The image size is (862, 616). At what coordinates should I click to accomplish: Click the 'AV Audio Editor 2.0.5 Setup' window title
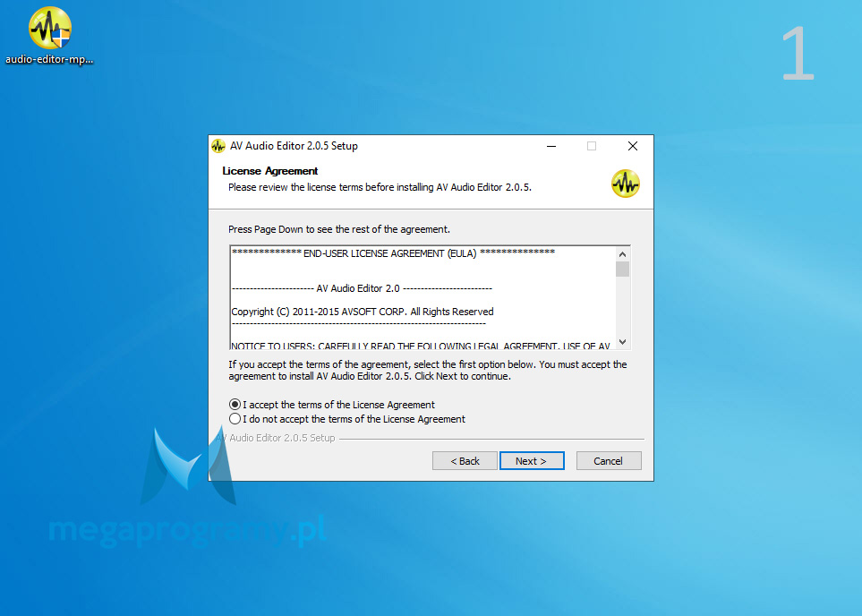(294, 146)
